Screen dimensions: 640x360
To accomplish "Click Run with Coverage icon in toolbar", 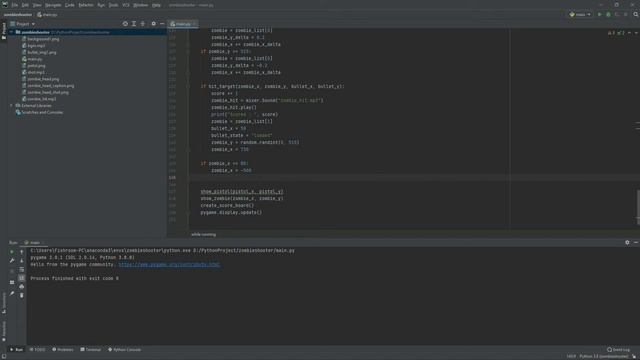I will click(617, 14).
